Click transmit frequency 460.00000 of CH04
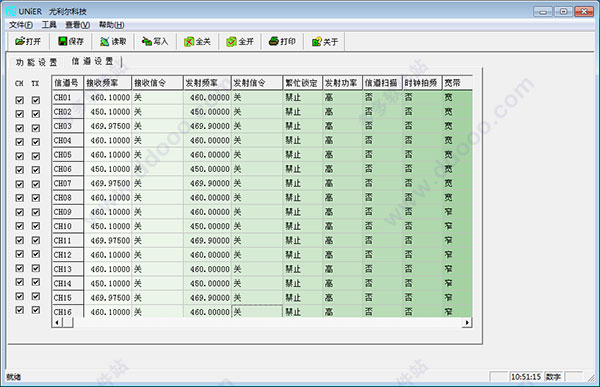This screenshot has height=387, width=600. 207,140
